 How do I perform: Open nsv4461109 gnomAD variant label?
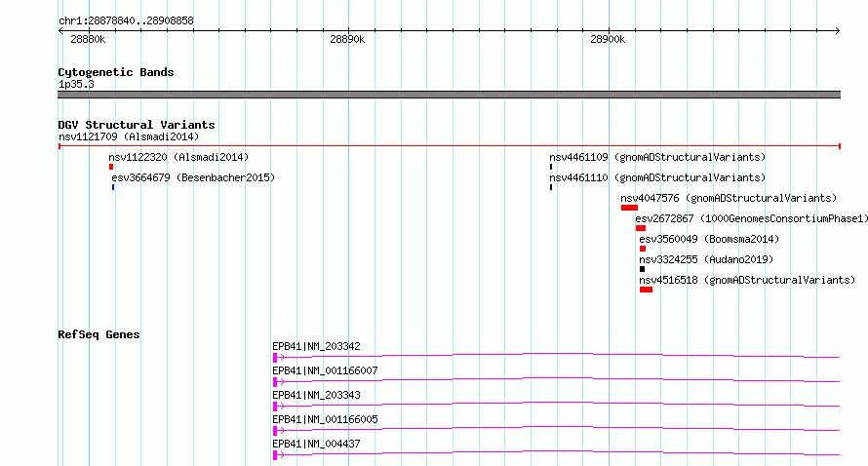coord(657,157)
